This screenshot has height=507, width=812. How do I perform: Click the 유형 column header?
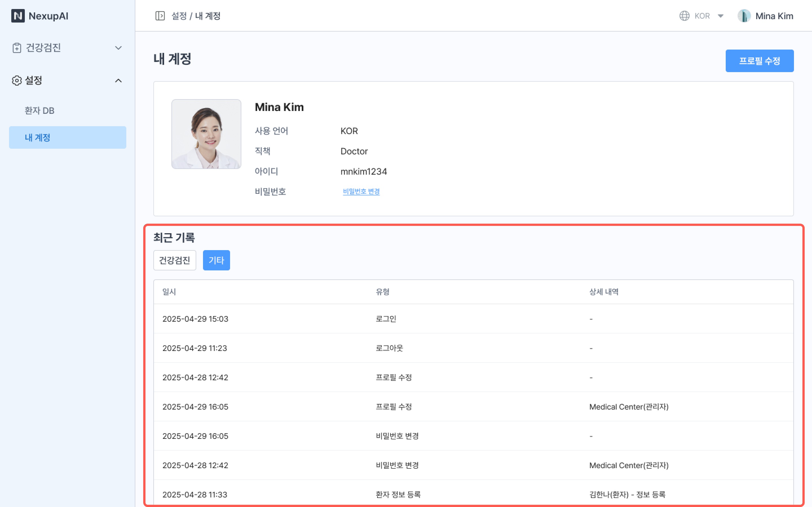click(x=383, y=292)
